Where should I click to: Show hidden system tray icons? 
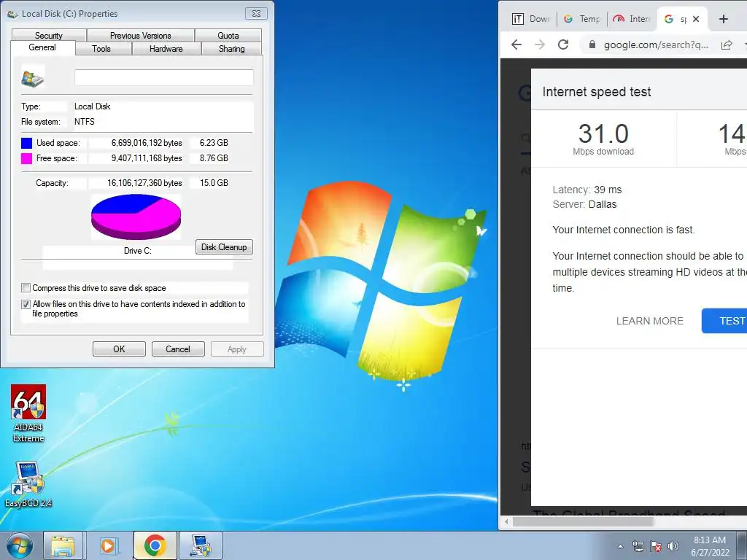coord(620,546)
